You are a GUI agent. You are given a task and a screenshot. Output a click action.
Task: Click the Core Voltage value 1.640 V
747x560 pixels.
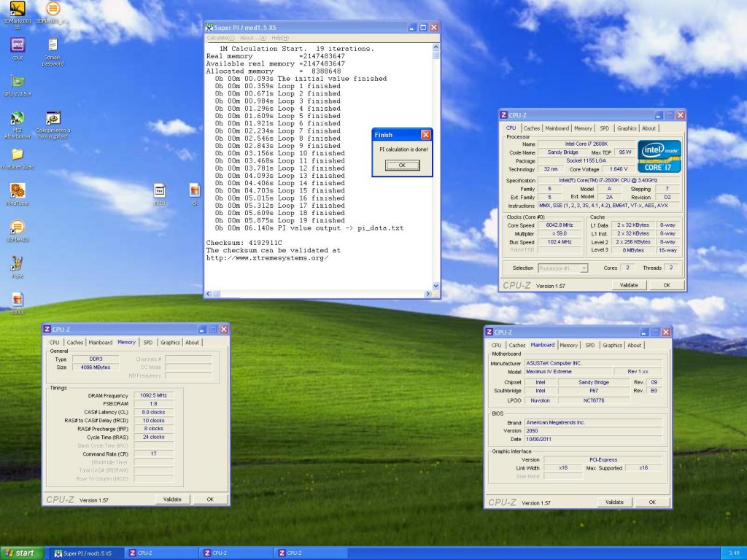pos(618,169)
